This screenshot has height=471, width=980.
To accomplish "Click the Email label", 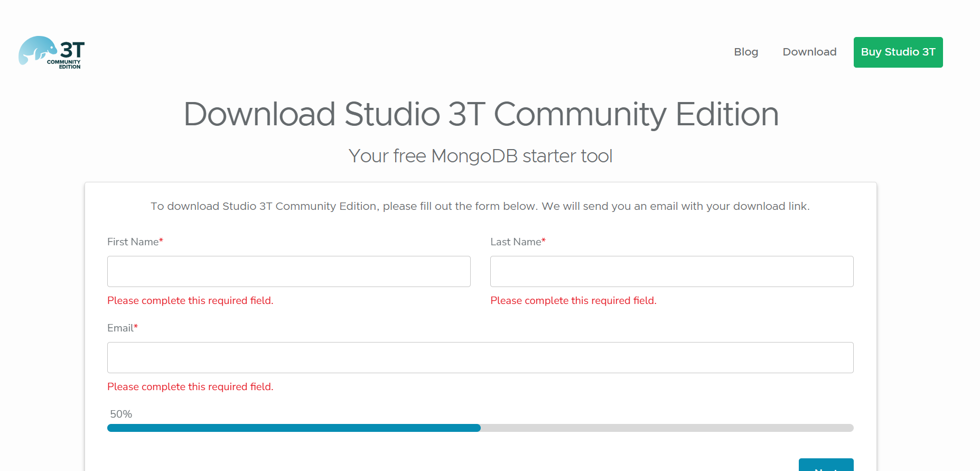I will click(123, 328).
